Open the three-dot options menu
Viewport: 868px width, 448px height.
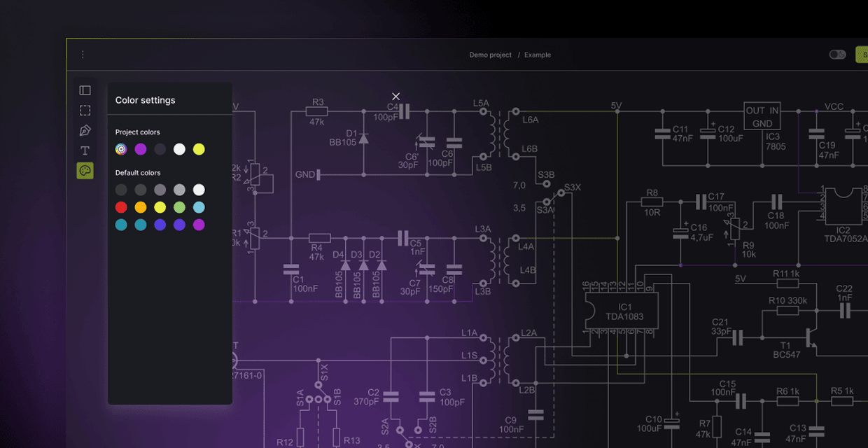pos(83,54)
